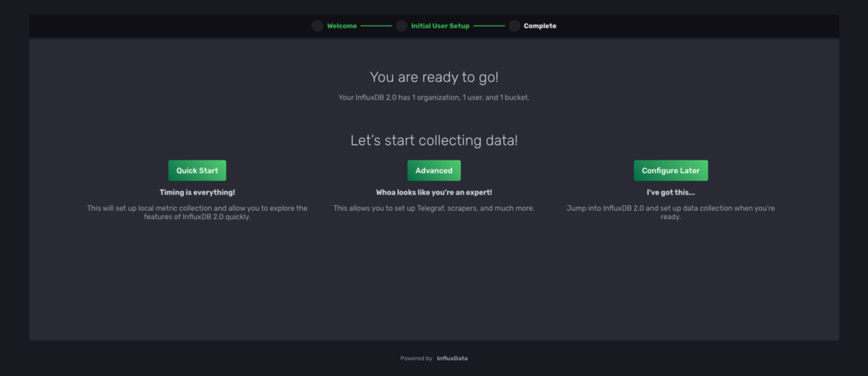The width and height of the screenshot is (868, 376).
Task: Click 'Whoa looks like you're an expert!' caption
Action: [x=434, y=192]
